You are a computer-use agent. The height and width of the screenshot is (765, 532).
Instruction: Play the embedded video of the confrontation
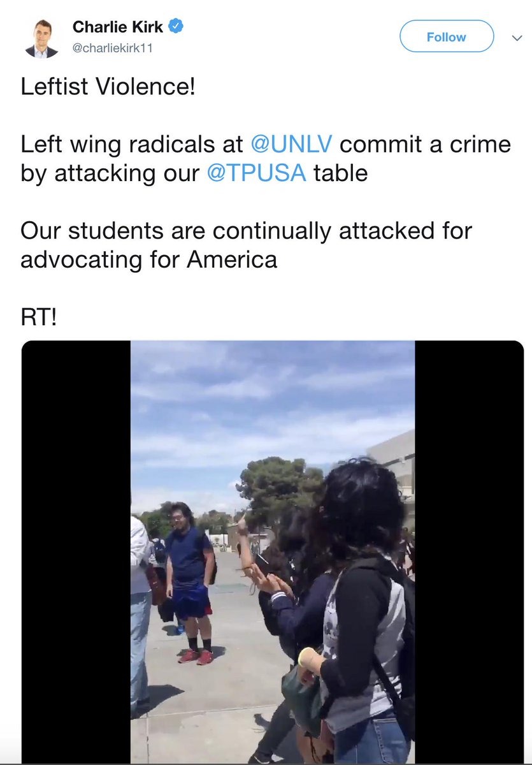[x=273, y=552]
